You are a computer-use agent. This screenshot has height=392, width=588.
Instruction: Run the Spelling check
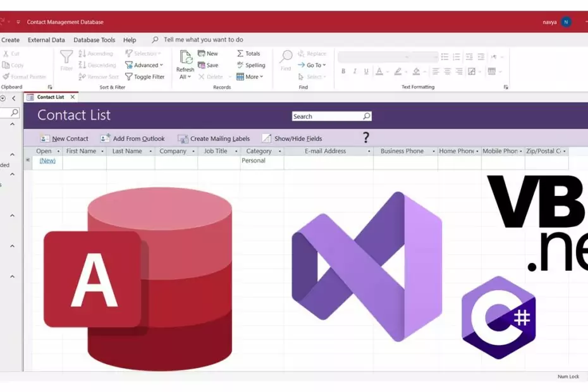pyautogui.click(x=251, y=65)
